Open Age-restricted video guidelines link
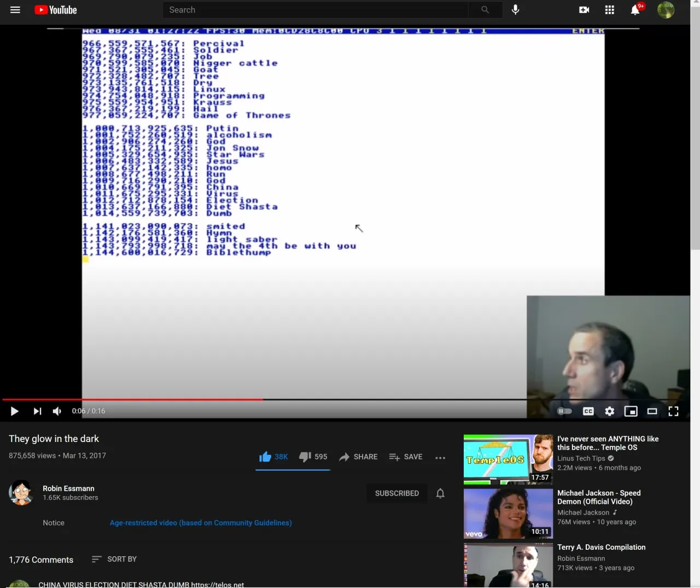This screenshot has width=700, height=588. [201, 523]
